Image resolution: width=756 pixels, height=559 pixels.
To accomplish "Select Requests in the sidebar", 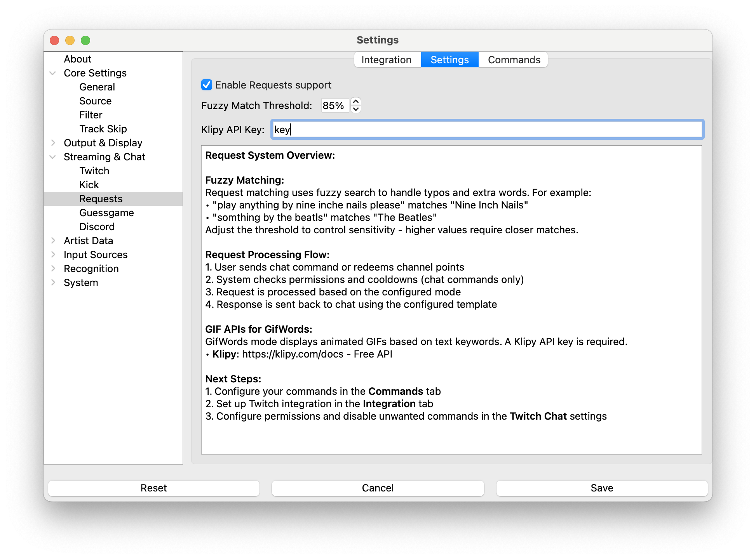I will click(101, 199).
